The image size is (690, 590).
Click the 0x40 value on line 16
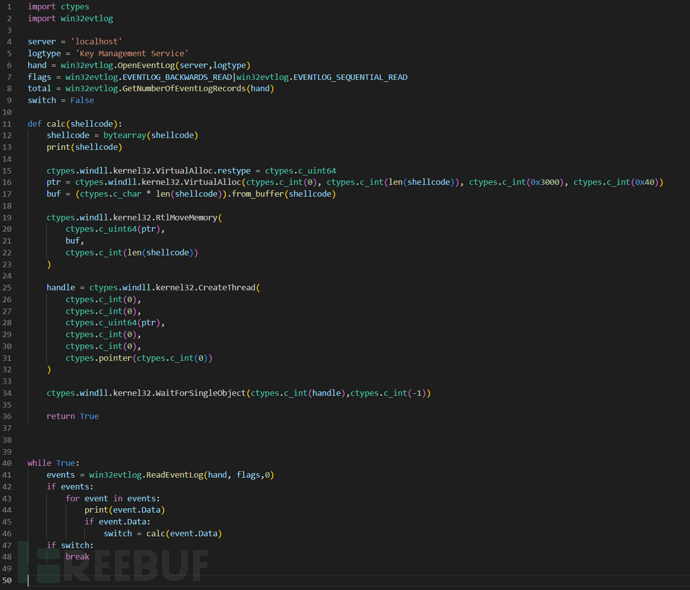(644, 182)
